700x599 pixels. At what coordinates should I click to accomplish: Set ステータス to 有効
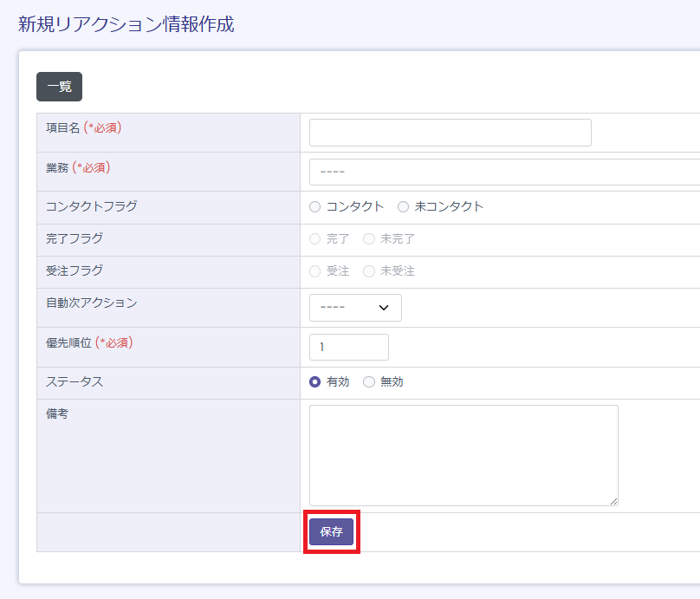315,382
